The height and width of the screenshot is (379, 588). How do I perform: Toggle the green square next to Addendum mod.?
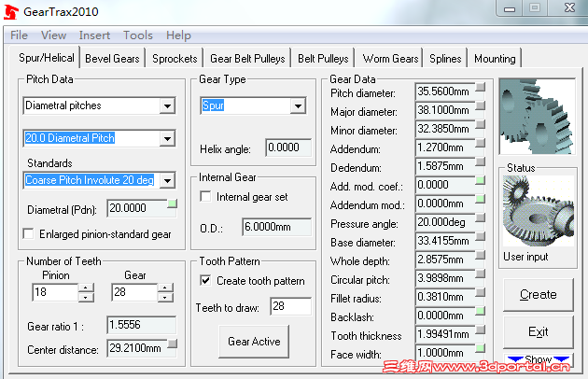(x=481, y=199)
